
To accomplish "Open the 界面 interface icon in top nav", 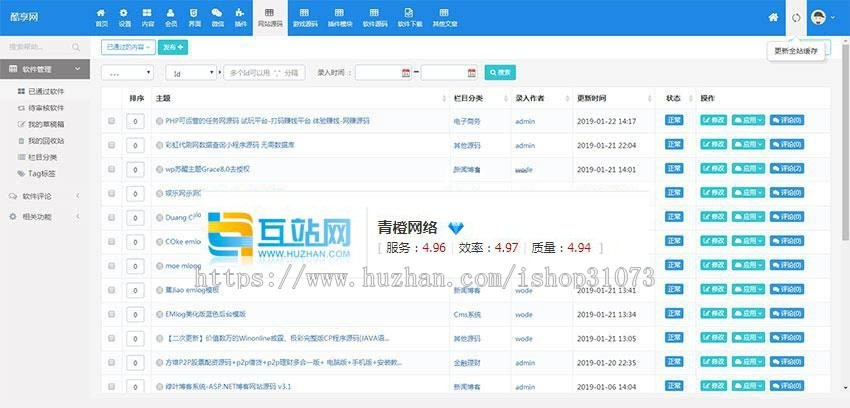I will (x=194, y=17).
